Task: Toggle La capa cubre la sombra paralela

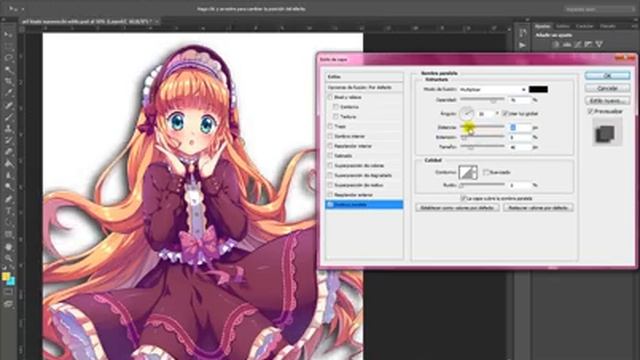Action: [463, 198]
